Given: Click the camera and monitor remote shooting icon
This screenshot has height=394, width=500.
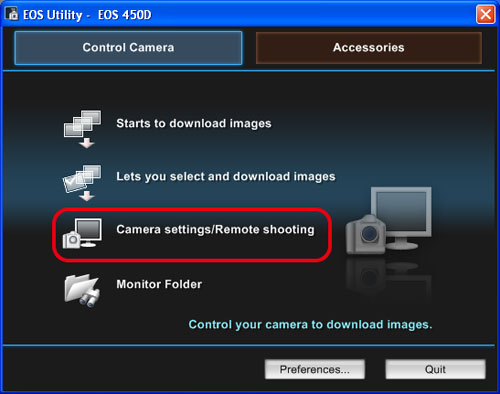Looking at the screenshot, I should (82, 233).
